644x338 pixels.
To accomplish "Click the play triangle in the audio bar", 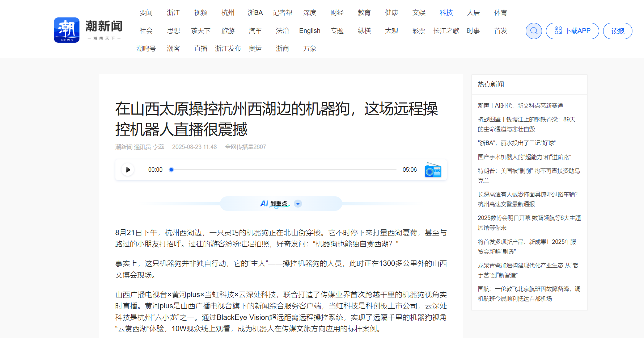I will 127,170.
